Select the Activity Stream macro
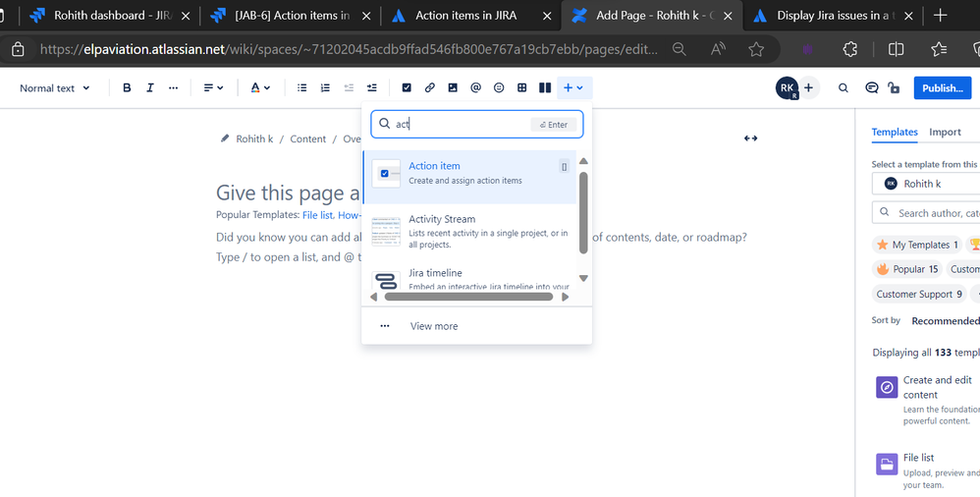This screenshot has height=497, width=980. (x=469, y=231)
